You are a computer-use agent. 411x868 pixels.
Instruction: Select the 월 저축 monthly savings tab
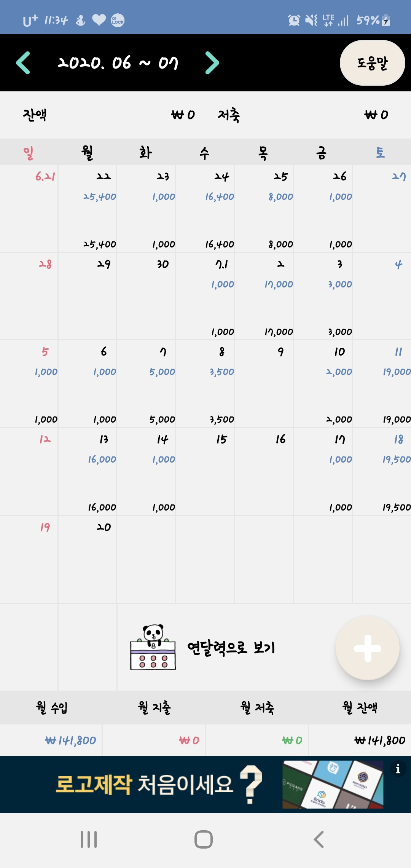257,708
